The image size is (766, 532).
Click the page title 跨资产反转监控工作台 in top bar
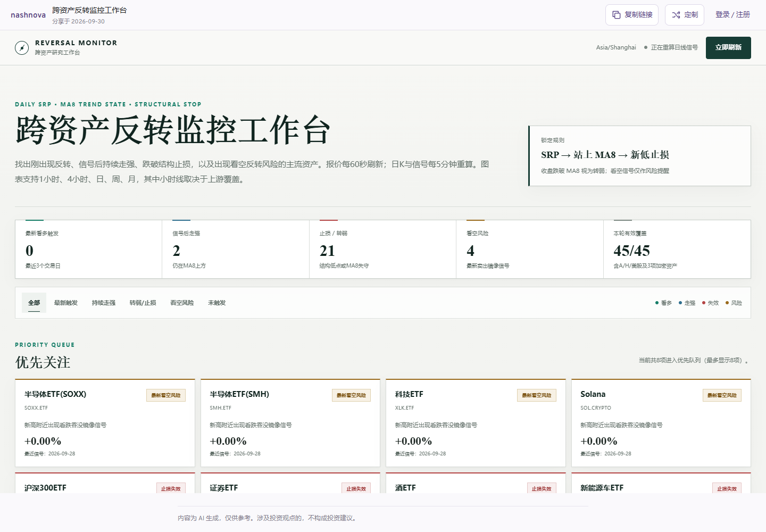coord(89,10)
